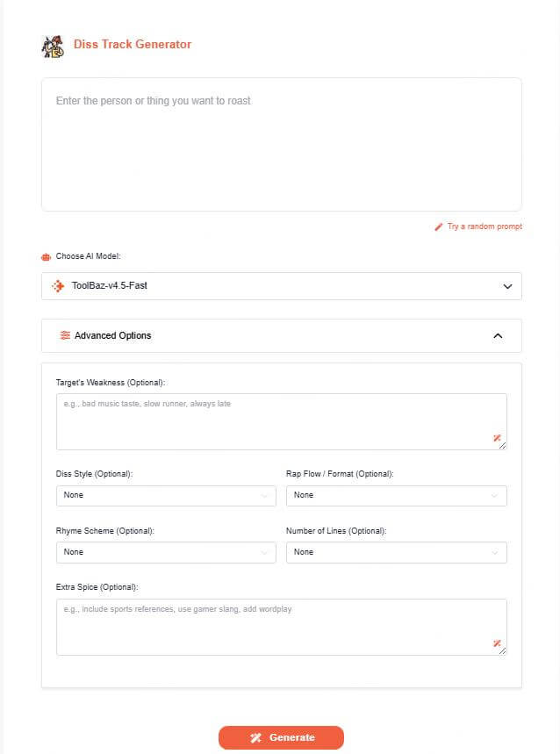
Task: Click the Diss Track Generator title
Action: pos(133,44)
